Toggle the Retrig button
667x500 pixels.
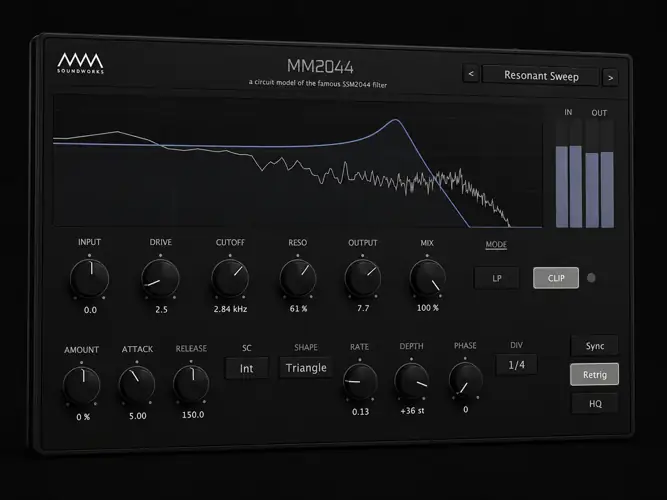[x=594, y=374]
